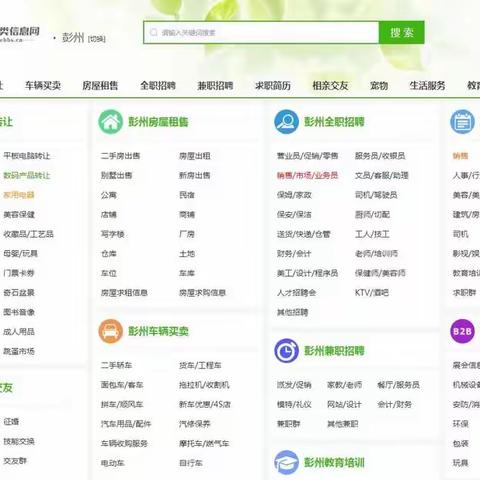480x480 pixels.
Task: Open 公寓 category link
Action: (x=109, y=195)
